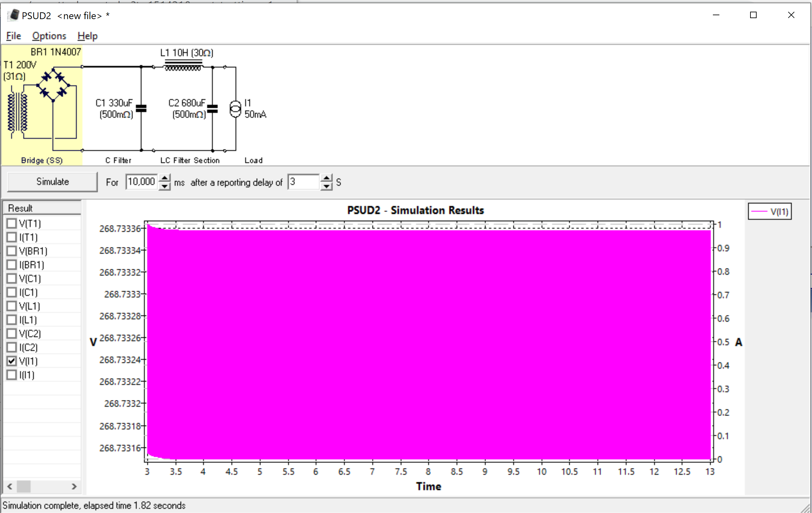The image size is (812, 513).
Task: Start the simulation with Simulate button
Action: point(52,182)
